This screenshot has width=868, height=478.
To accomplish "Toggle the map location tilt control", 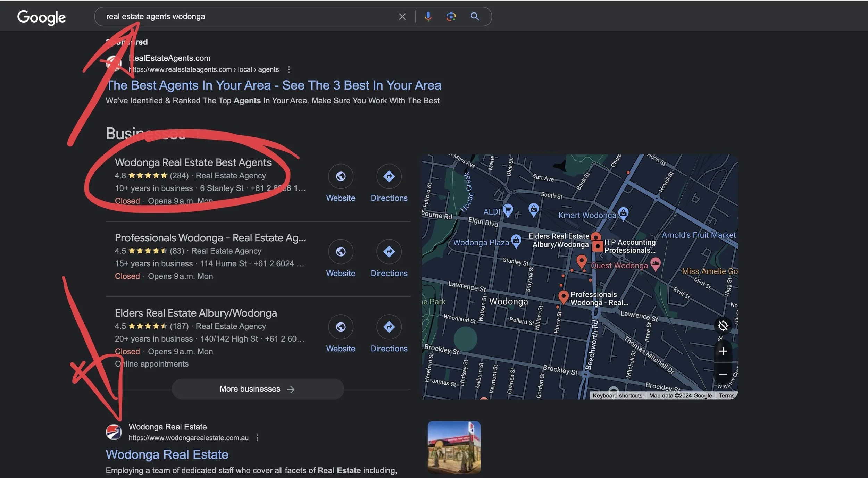I will [x=723, y=326].
